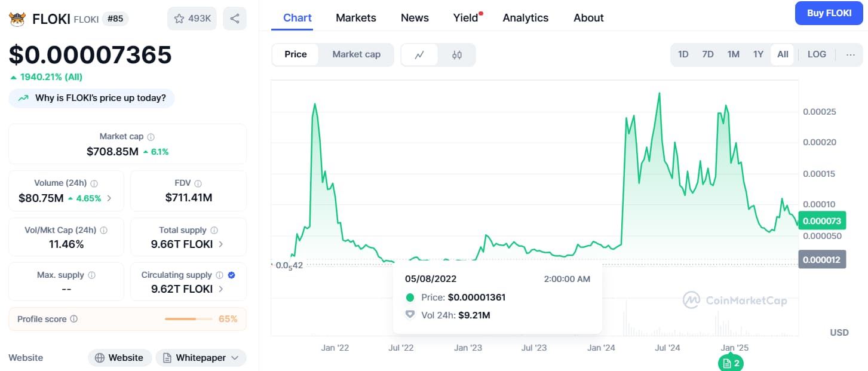Viewport: 868px width, 371px height.
Task: Click the gray 0.000012 price label
Action: point(822,259)
